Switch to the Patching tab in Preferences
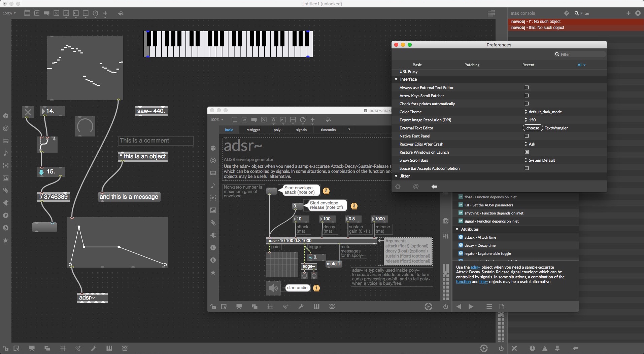Image resolution: width=644 pixels, height=354 pixels. pos(471,65)
